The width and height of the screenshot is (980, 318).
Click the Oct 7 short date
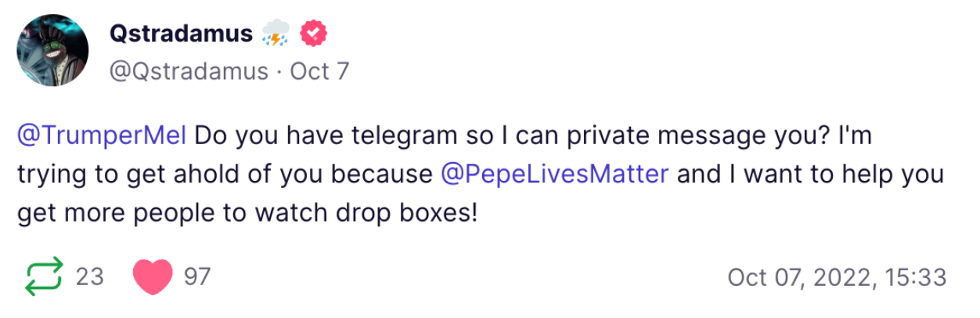point(319,72)
